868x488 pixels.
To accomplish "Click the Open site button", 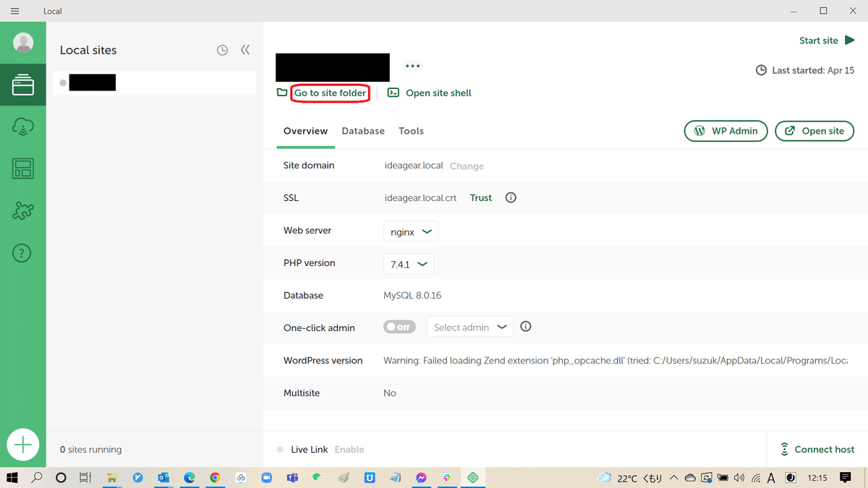I will pos(814,131).
